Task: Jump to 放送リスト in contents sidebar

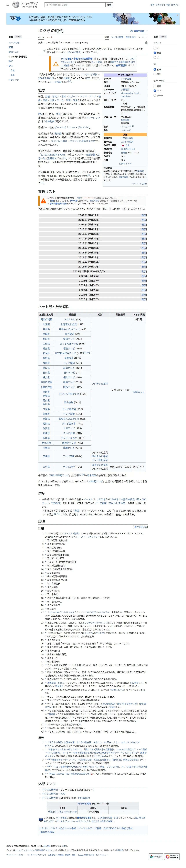Action: 14,52
